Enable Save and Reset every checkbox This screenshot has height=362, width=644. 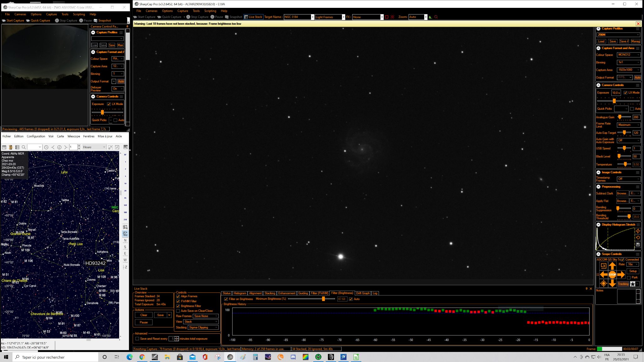137,339
